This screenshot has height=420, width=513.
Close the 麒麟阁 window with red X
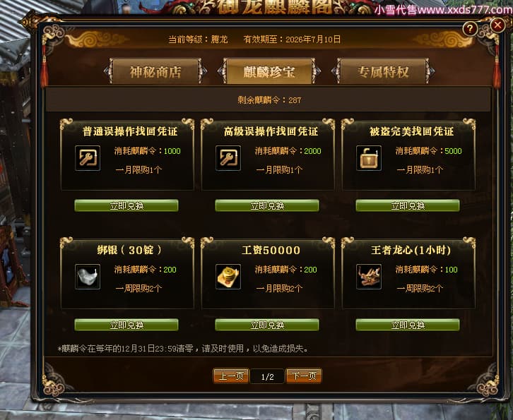497,25
